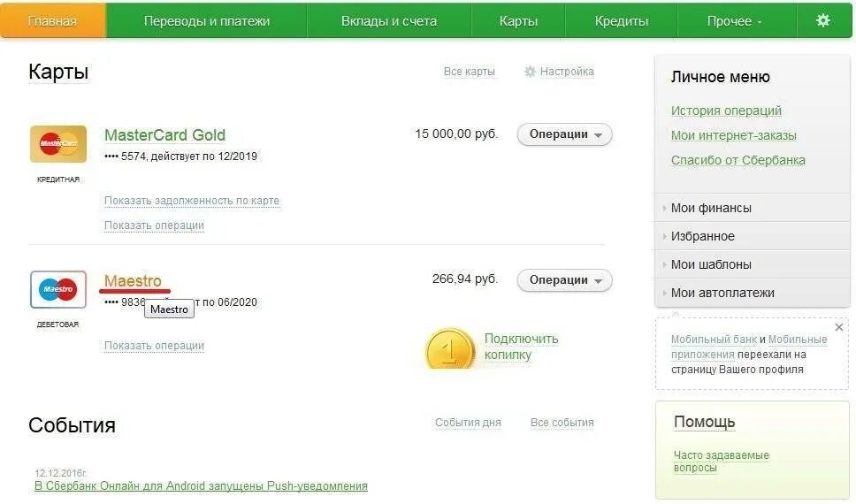Image resolution: width=856 pixels, height=504 pixels.
Task: Click the Maestro card image
Action: click(58, 289)
